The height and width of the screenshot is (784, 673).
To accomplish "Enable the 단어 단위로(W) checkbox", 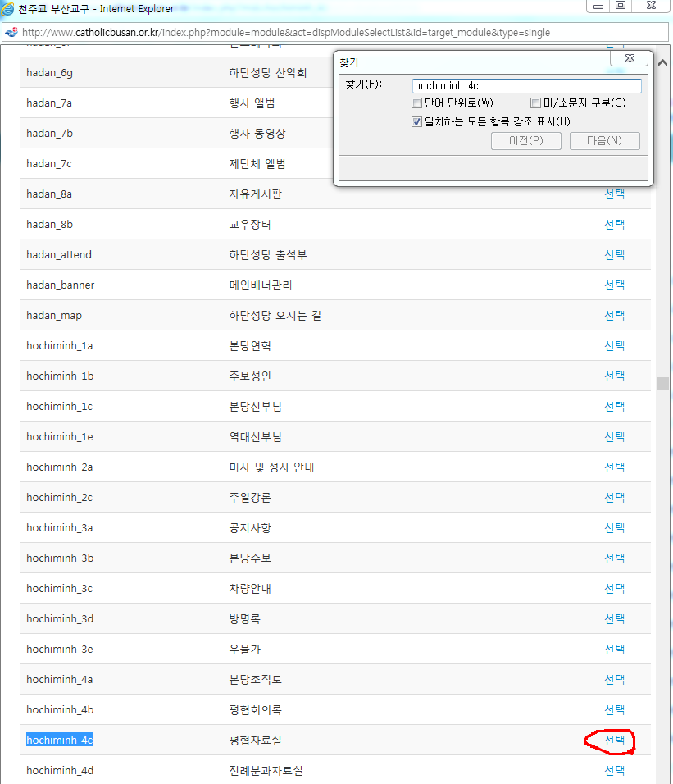I will 417,103.
